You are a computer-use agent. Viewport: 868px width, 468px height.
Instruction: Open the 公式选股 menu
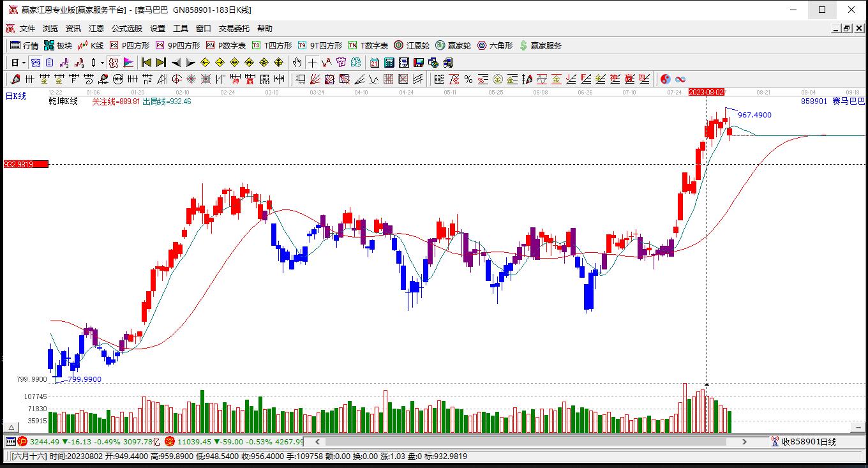click(127, 29)
